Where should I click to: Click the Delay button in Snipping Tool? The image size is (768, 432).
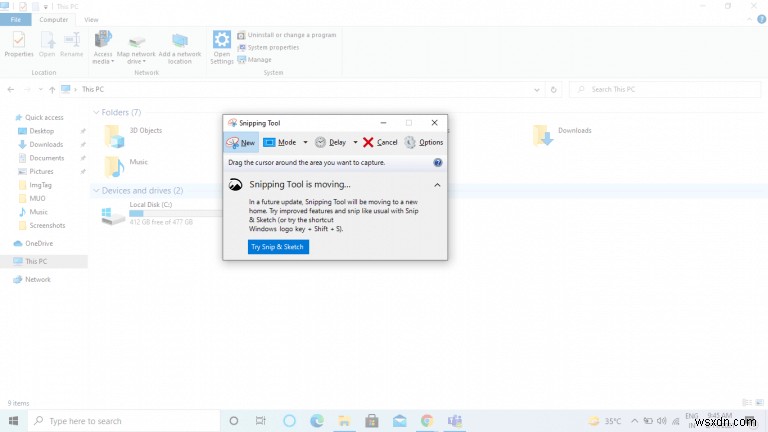click(331, 143)
